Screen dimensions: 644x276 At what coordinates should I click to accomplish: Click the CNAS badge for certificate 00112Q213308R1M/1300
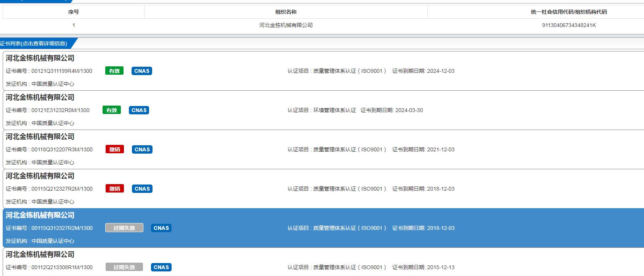[161, 267]
